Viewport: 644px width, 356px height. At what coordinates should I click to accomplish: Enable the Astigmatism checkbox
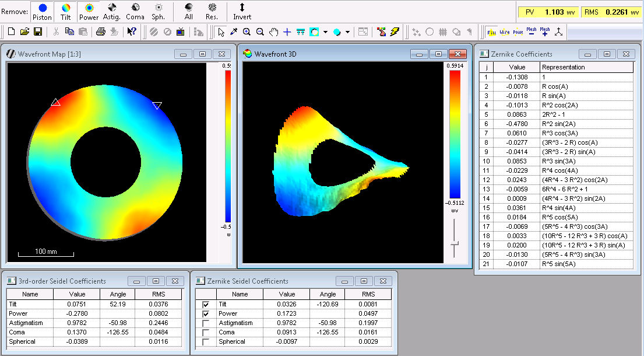tap(205, 323)
